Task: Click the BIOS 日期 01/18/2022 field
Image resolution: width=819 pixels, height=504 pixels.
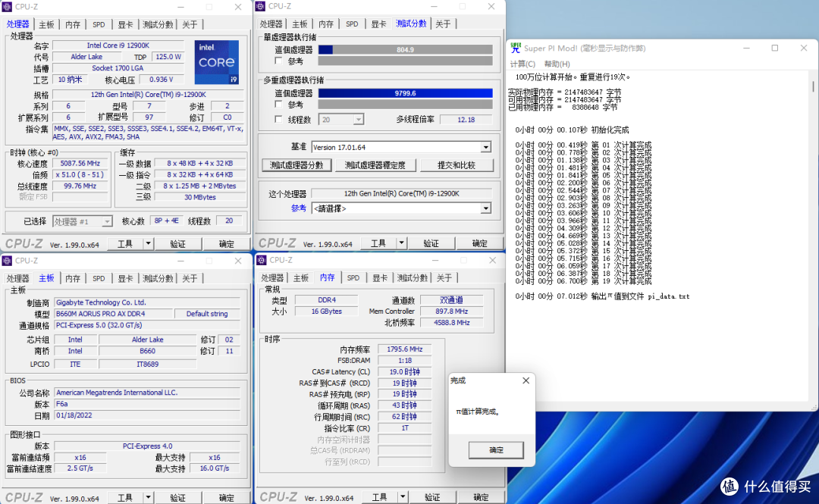Action: point(147,416)
